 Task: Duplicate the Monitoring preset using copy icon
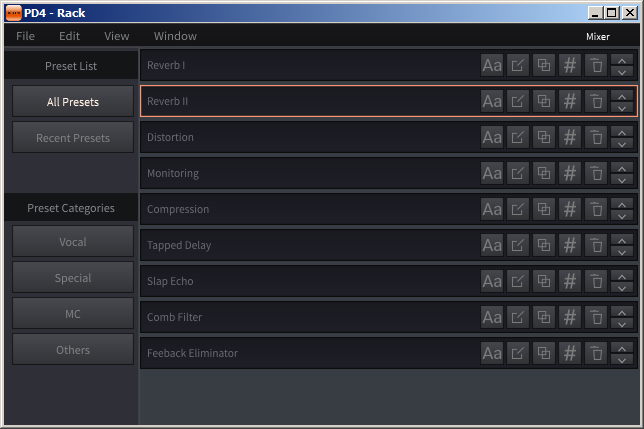[x=544, y=173]
